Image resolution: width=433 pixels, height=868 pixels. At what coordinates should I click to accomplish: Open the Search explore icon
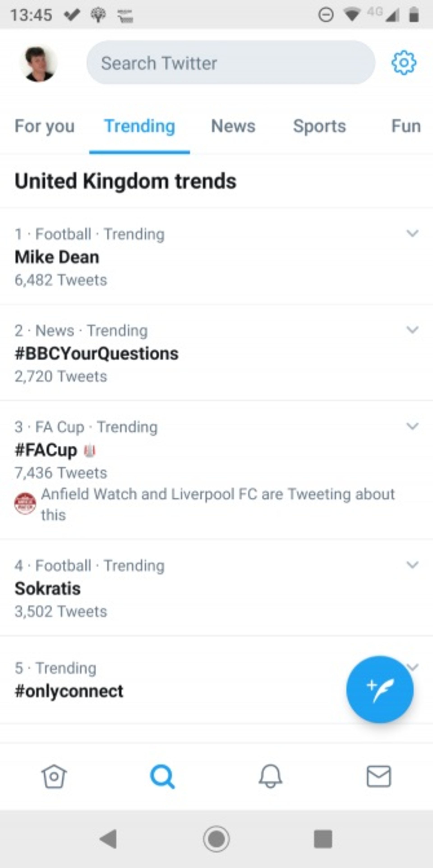click(x=162, y=776)
